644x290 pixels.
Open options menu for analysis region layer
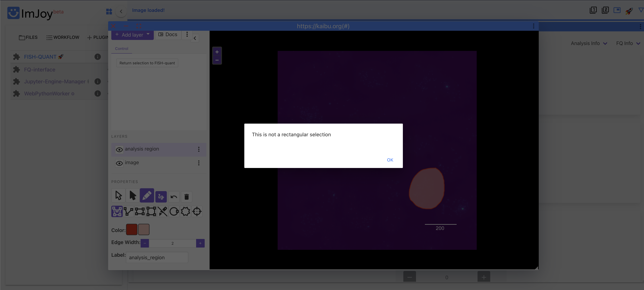pos(199,149)
